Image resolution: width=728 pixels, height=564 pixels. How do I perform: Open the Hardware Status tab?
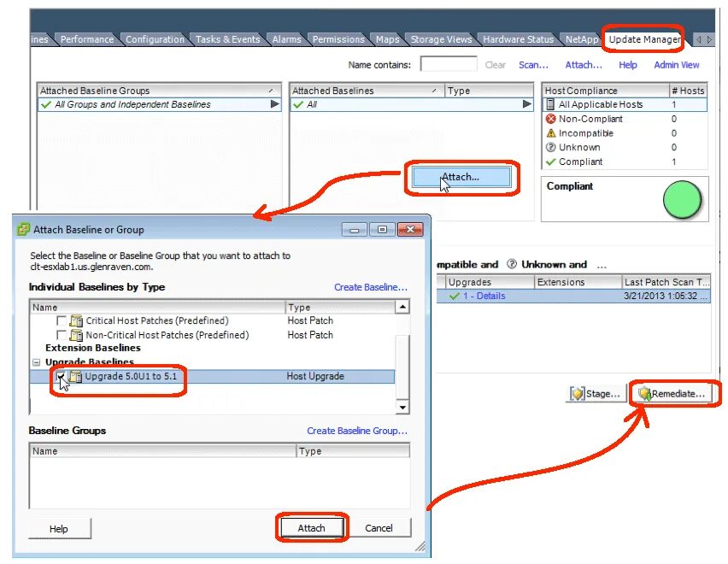(518, 39)
